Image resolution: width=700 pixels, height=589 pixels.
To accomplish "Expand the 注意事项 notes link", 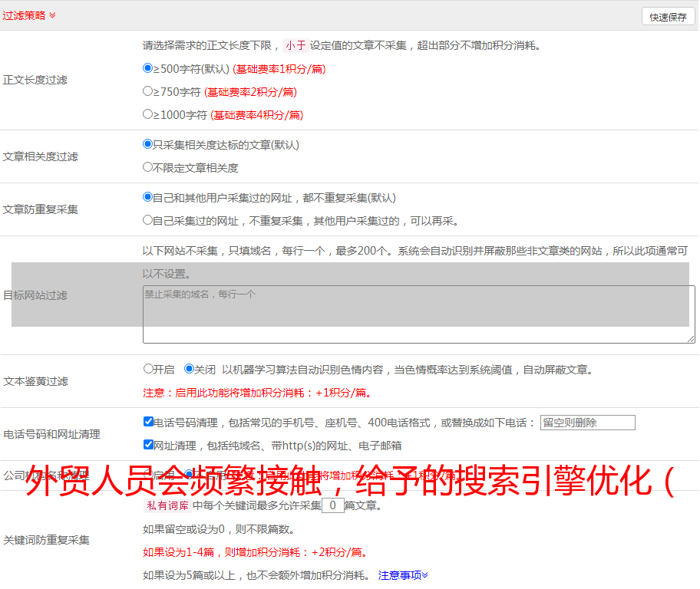I will tap(403, 575).
